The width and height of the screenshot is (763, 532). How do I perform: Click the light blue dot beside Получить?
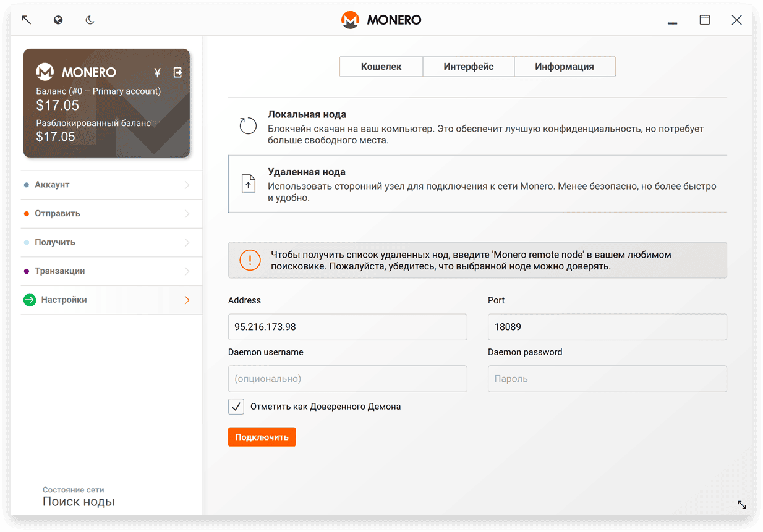coord(26,242)
